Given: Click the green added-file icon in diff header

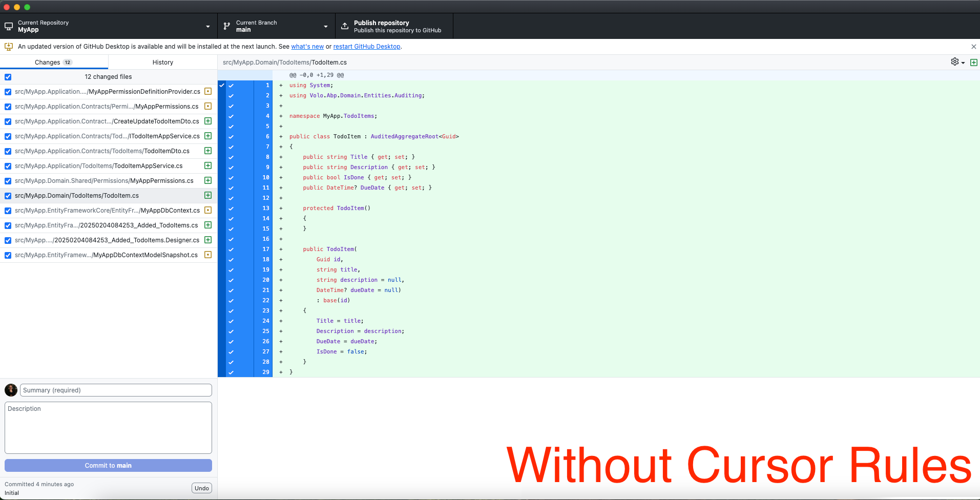Looking at the screenshot, I should pyautogui.click(x=973, y=62).
